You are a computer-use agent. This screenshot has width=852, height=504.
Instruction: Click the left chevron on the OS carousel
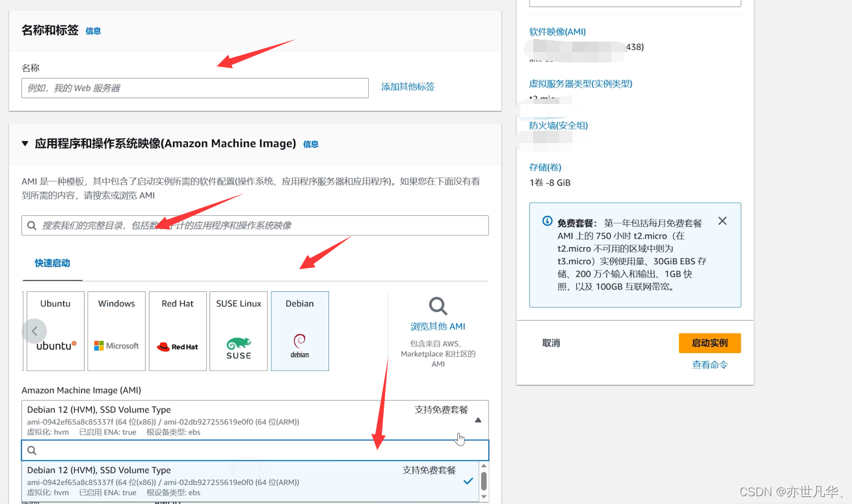(34, 330)
